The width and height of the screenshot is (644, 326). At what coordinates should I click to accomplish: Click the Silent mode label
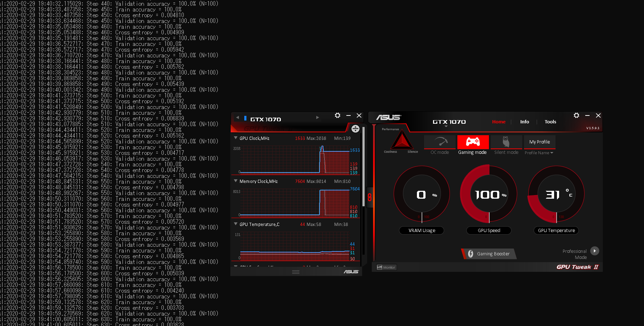506,152
